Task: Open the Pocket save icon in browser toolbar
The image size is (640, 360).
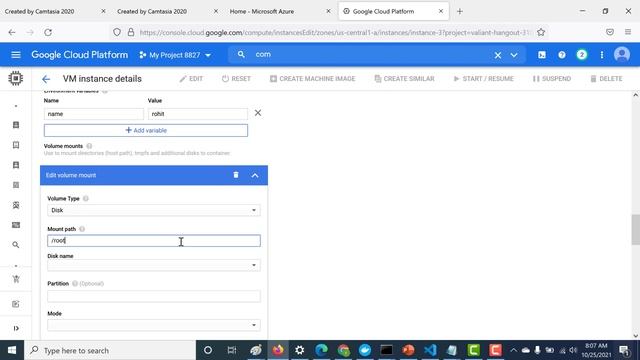Action: 610,32
